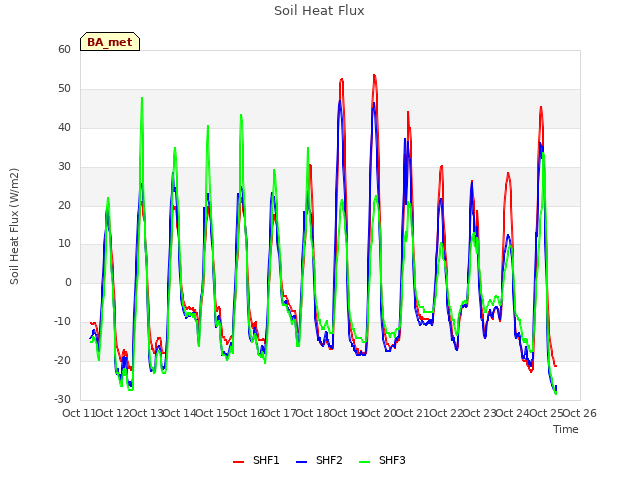Select the 'Soil Heat Flux' chart title
Viewport: 640px width, 480px height.
coord(319,11)
